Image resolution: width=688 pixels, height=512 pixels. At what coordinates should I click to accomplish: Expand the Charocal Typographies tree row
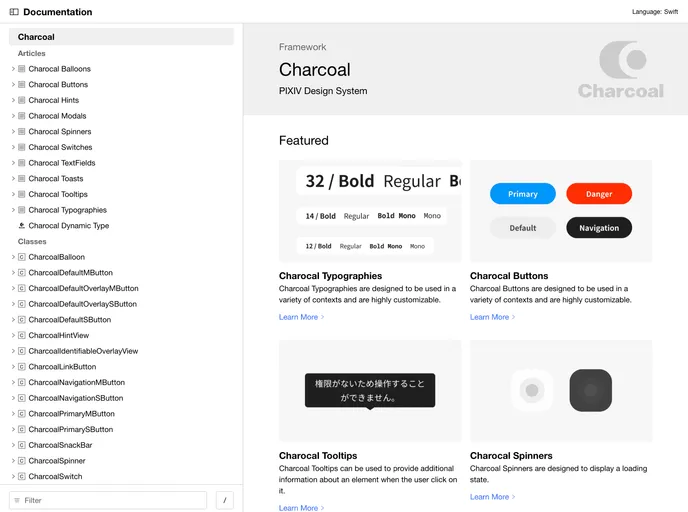point(13,210)
